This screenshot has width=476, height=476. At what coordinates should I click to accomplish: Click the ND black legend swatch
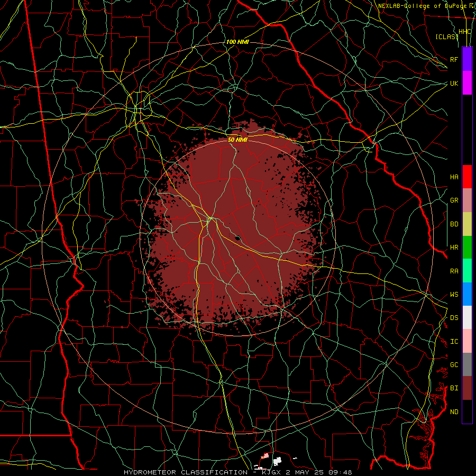click(467, 411)
